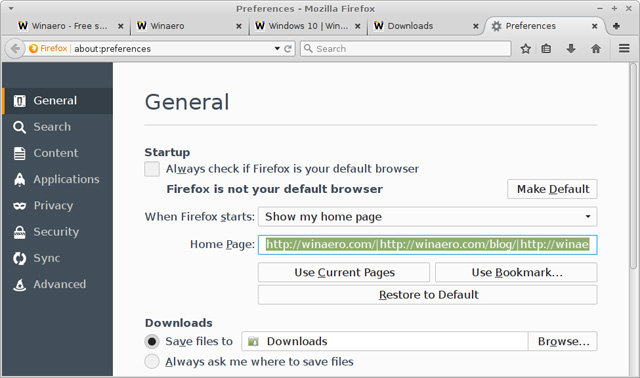Click the Advanced wizard hat sidebar icon
The image size is (640, 378).
click(19, 285)
